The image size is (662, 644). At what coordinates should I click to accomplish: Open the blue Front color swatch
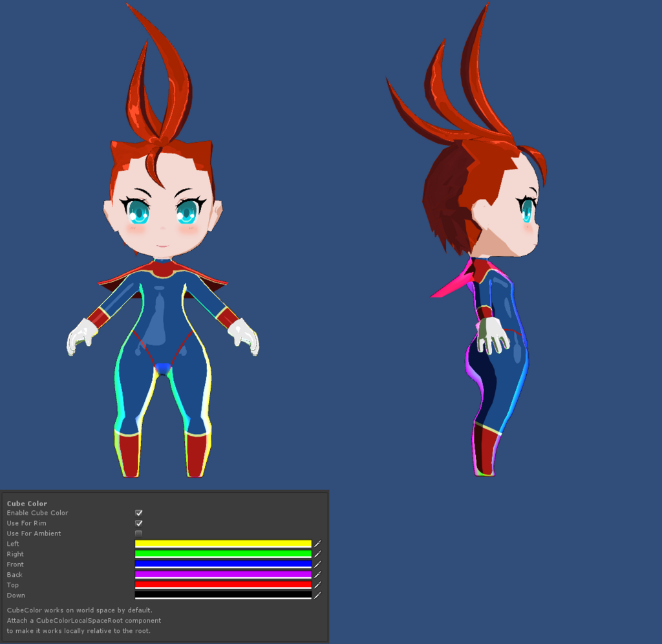tap(223, 564)
